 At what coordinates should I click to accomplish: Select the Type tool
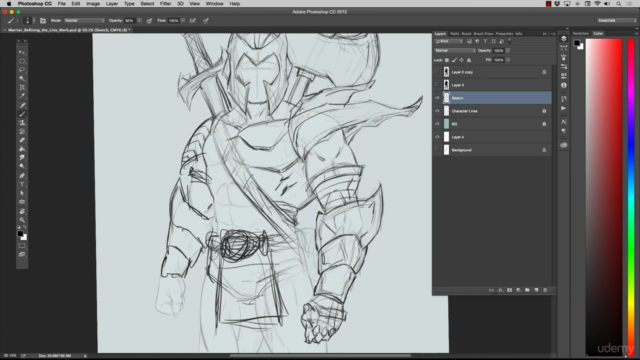(x=22, y=184)
